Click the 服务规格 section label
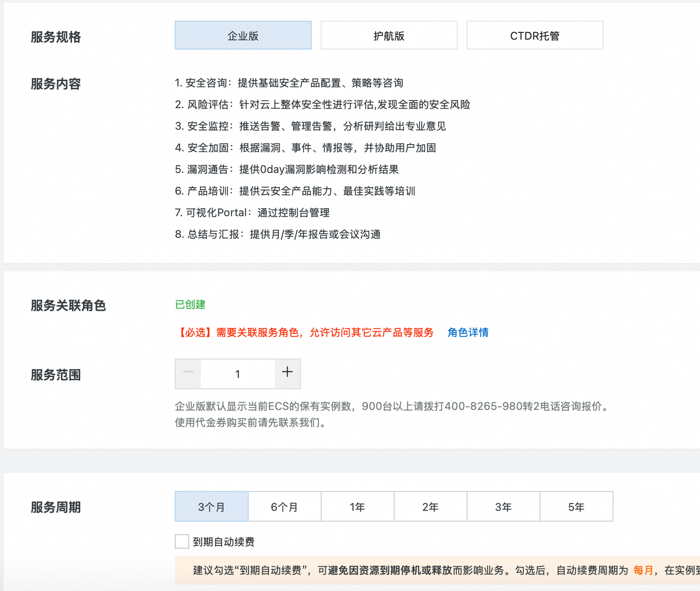The image size is (700, 591). pyautogui.click(x=56, y=37)
